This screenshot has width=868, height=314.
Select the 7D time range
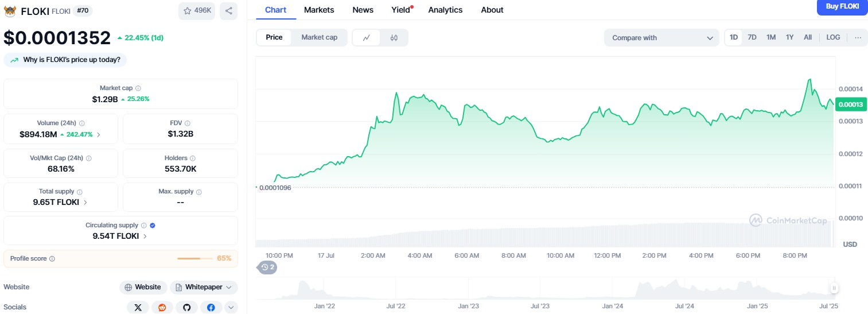point(752,37)
